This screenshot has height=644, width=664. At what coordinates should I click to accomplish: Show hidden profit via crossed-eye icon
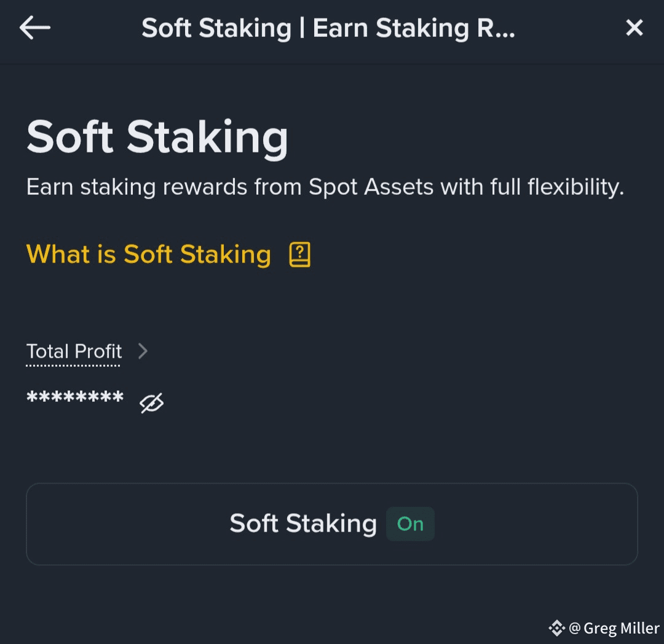click(152, 402)
